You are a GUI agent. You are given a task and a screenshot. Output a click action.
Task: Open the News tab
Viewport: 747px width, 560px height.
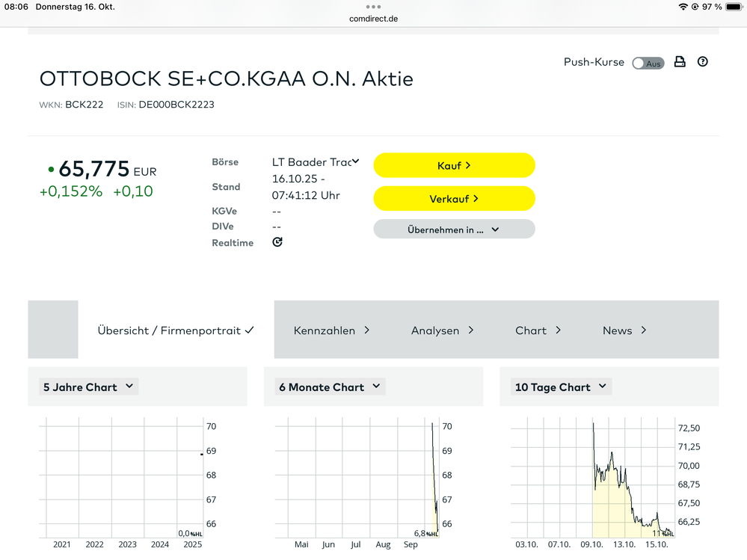click(624, 330)
